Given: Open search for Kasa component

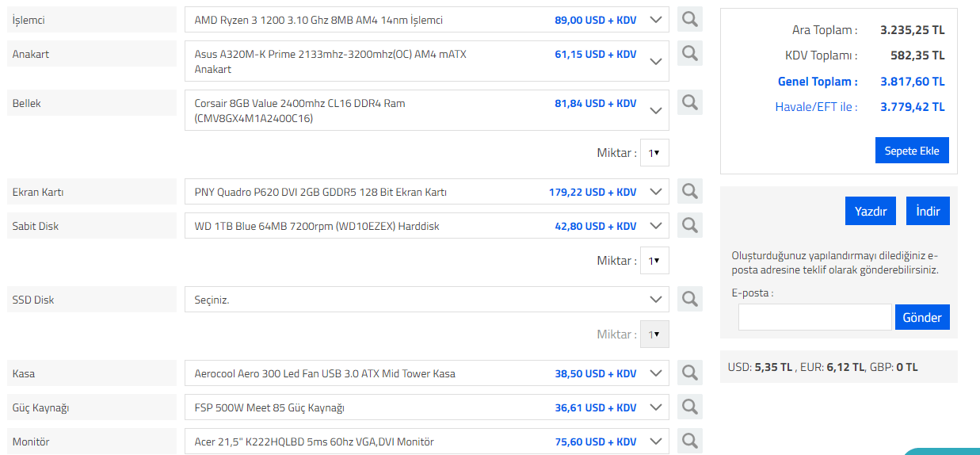Looking at the screenshot, I should pyautogui.click(x=690, y=373).
